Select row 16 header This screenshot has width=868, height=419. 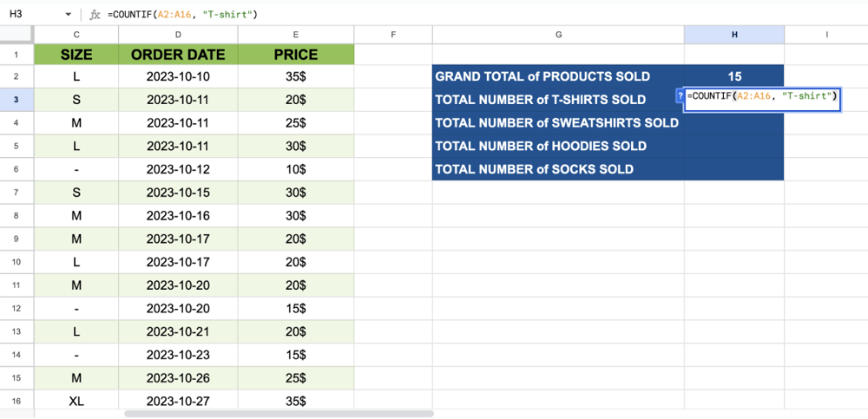click(16, 401)
